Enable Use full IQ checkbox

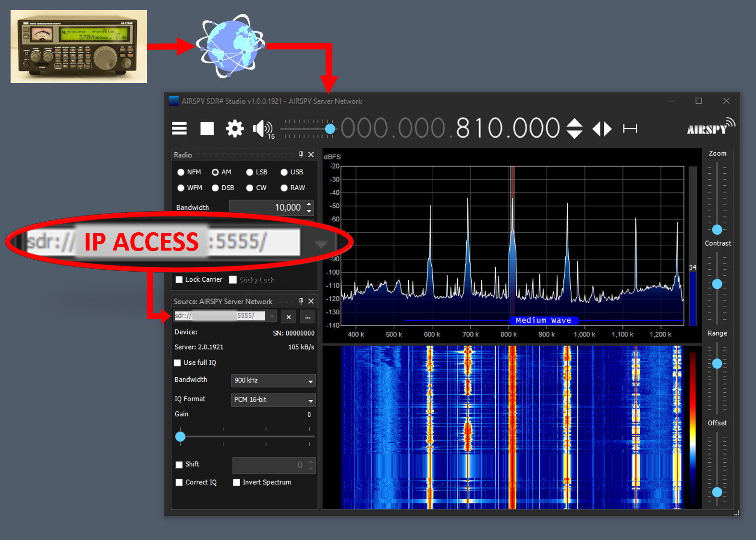click(x=178, y=363)
